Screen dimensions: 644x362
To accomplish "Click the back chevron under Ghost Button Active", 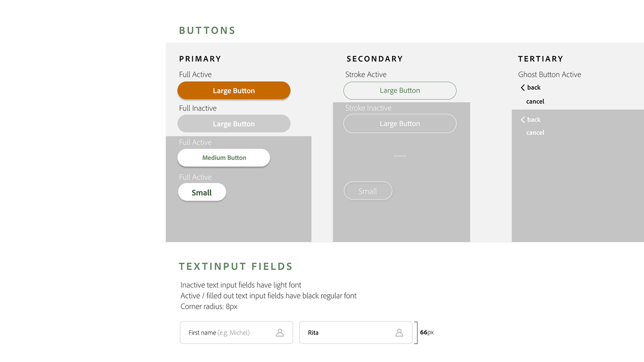I will pos(523,87).
